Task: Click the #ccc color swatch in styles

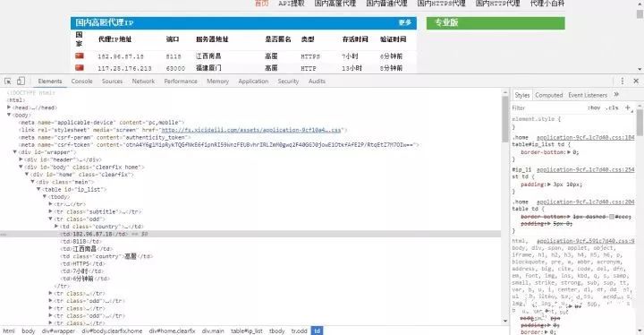Action: pos(612,217)
